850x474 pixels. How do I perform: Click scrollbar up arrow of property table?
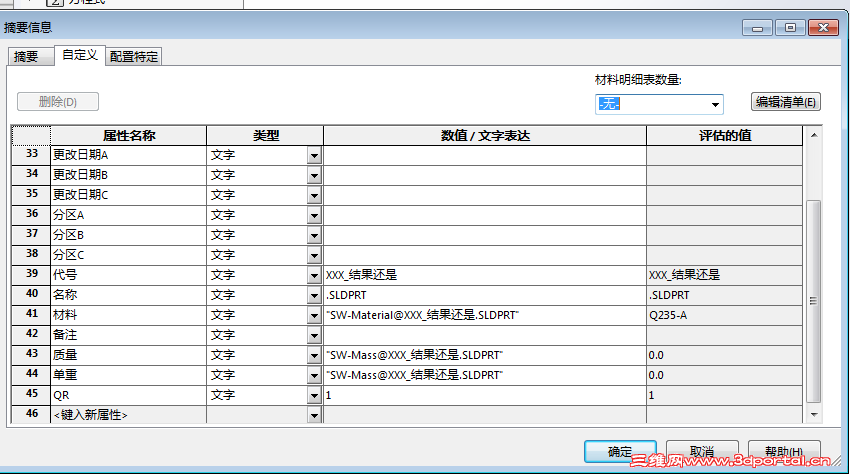(x=814, y=135)
